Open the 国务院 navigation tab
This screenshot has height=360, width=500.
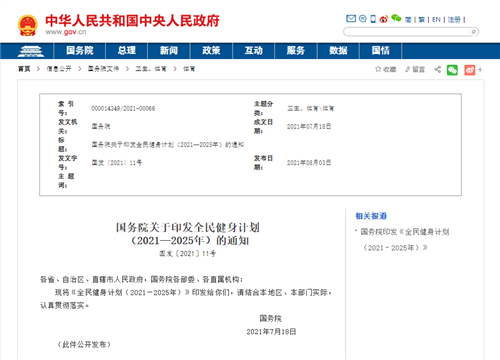coord(80,51)
